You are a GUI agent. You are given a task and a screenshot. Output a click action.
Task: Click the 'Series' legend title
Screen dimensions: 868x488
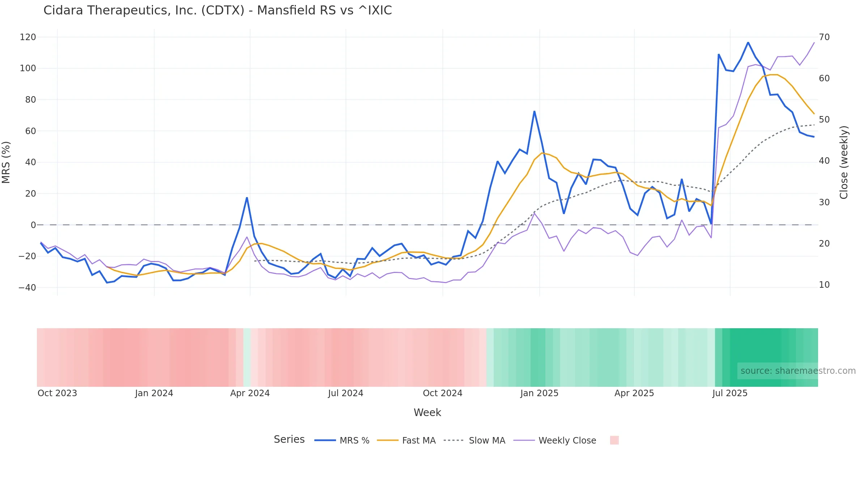click(x=289, y=439)
